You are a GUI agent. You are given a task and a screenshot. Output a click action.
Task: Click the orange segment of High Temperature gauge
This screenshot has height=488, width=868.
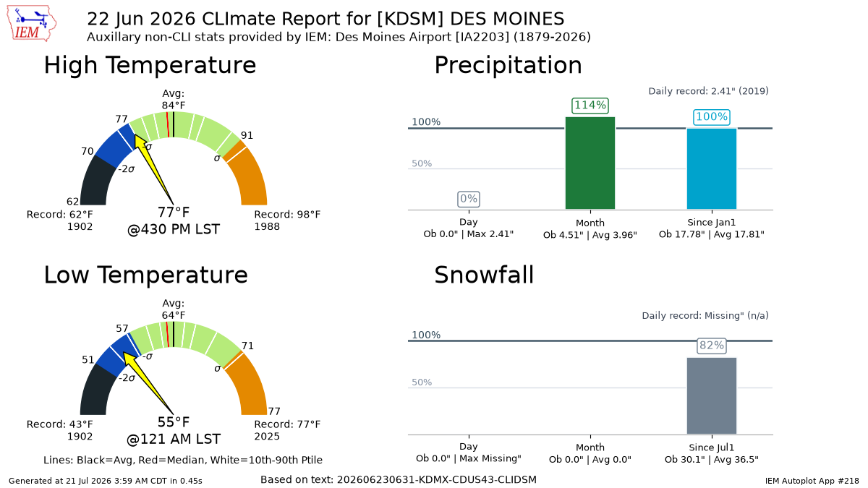(x=248, y=176)
